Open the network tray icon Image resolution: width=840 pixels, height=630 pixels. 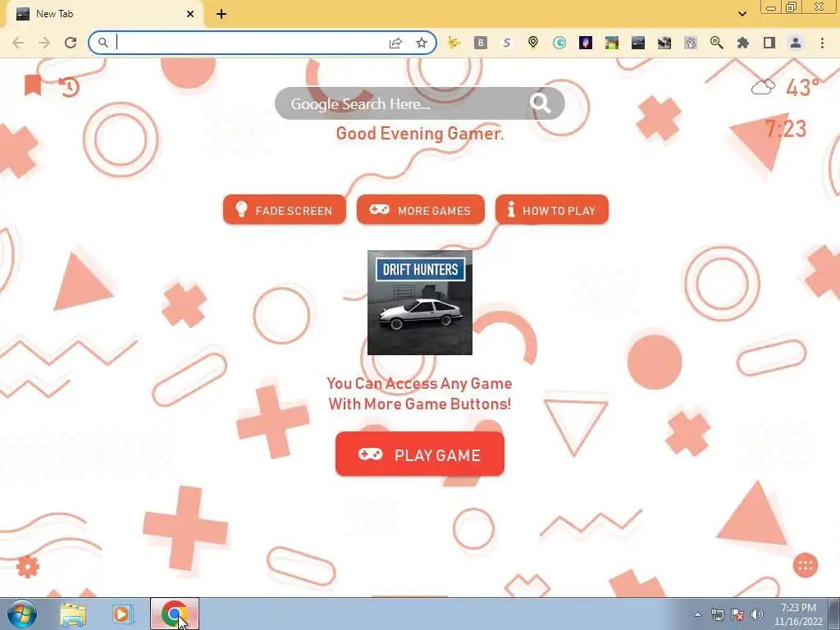click(717, 614)
